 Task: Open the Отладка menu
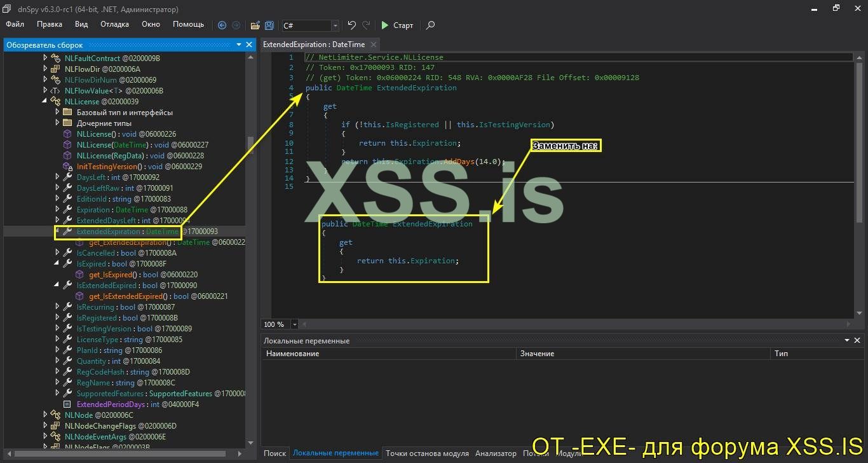pyautogui.click(x=114, y=24)
